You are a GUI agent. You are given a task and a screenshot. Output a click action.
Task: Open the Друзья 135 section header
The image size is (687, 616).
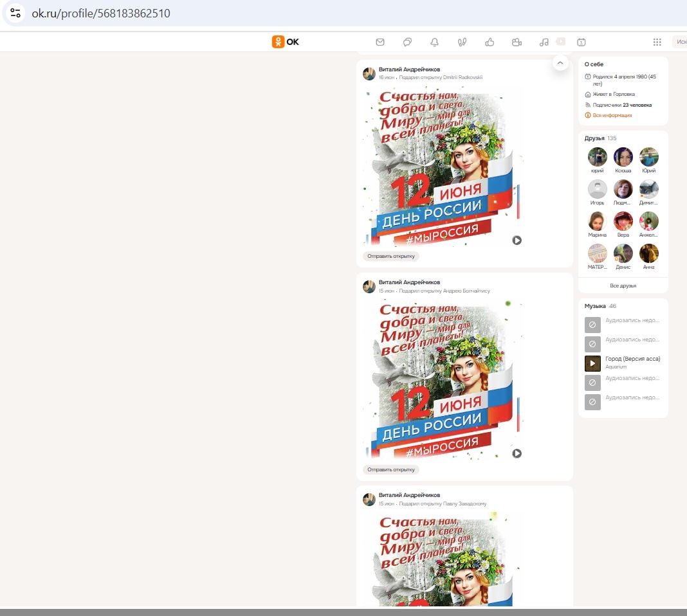[600, 138]
